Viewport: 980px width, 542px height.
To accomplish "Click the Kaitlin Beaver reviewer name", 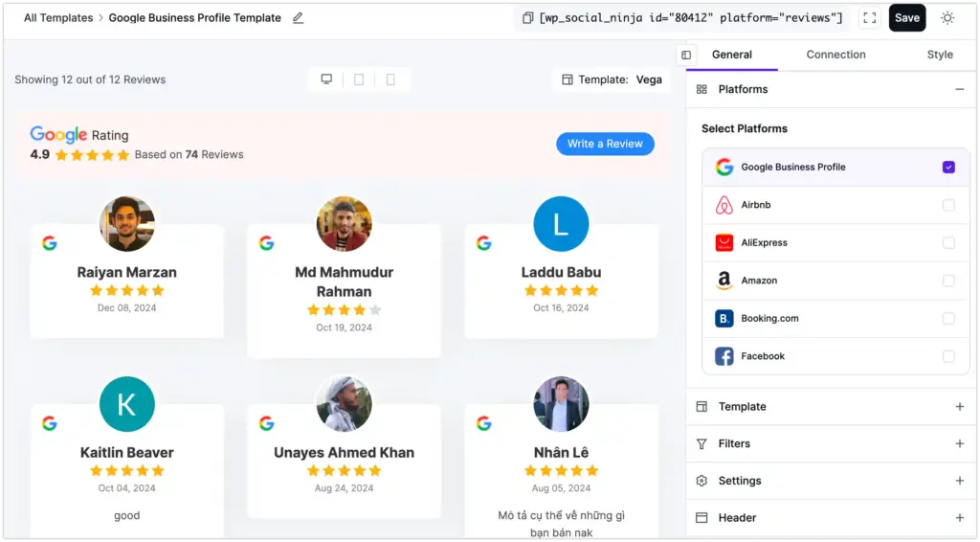I will (x=127, y=453).
